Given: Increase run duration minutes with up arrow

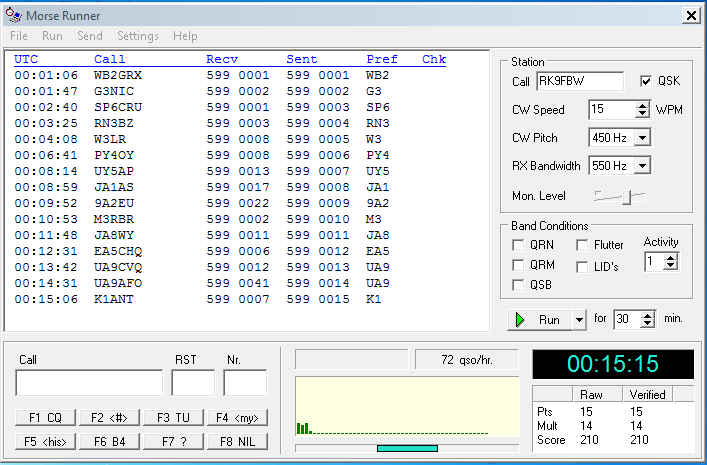Looking at the screenshot, I should click(x=647, y=315).
